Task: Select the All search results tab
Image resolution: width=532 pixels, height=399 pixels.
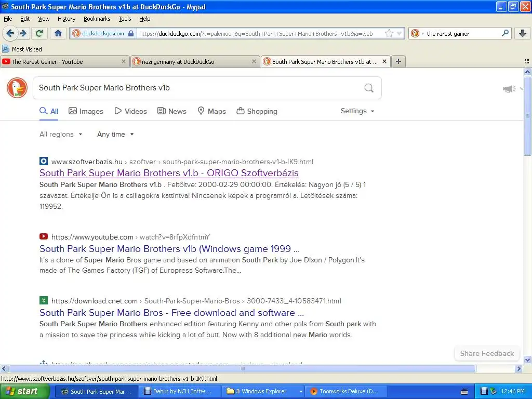Action: 49,111
